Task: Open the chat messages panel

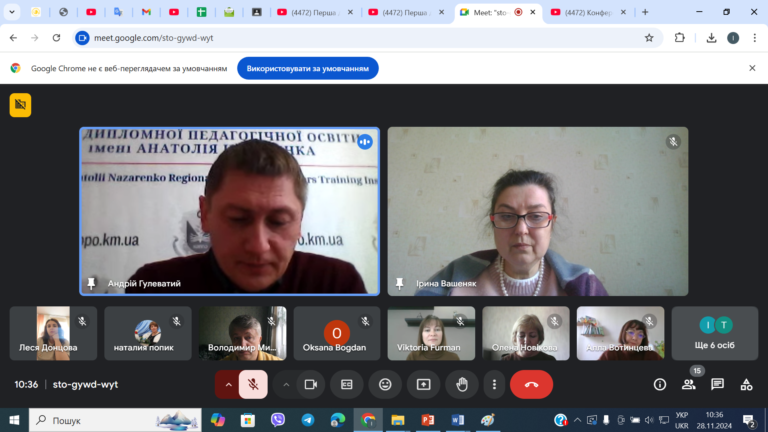Action: pyautogui.click(x=718, y=384)
